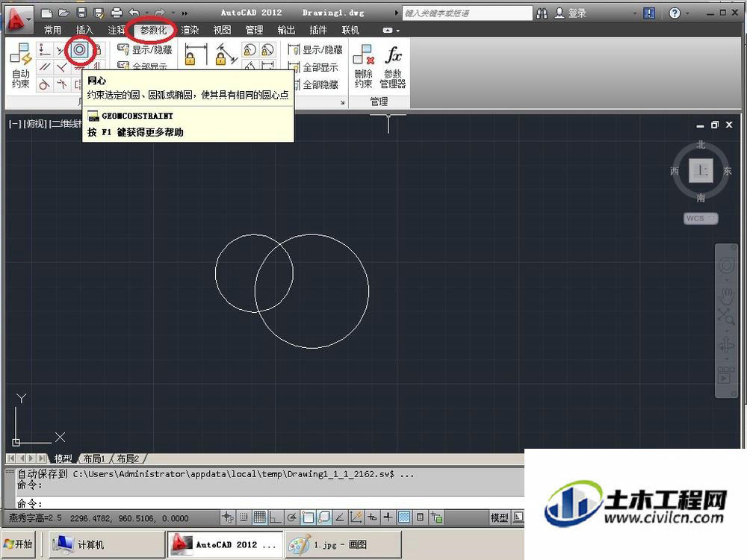Click the 自动约束 auto constrain button
Screen dimensions: 747x560
click(x=21, y=66)
